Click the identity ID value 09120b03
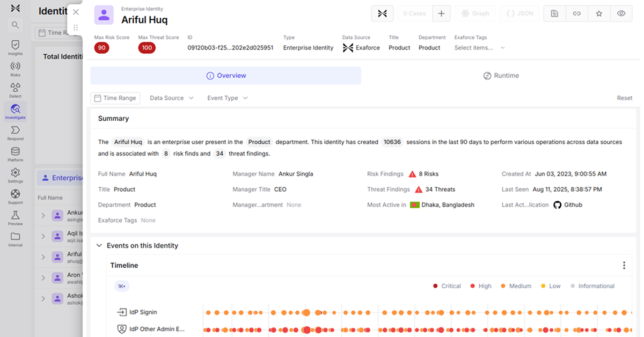The image size is (644, 337). click(230, 48)
